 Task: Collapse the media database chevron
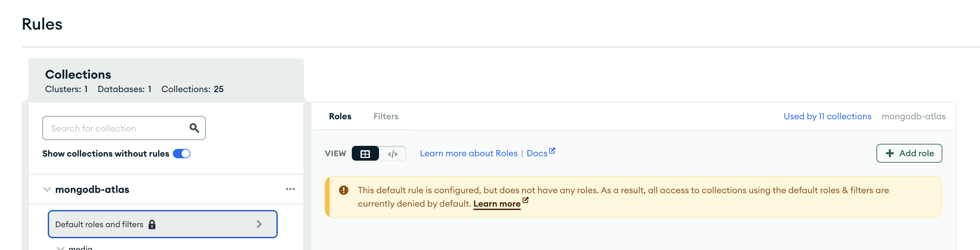pyautogui.click(x=60, y=248)
